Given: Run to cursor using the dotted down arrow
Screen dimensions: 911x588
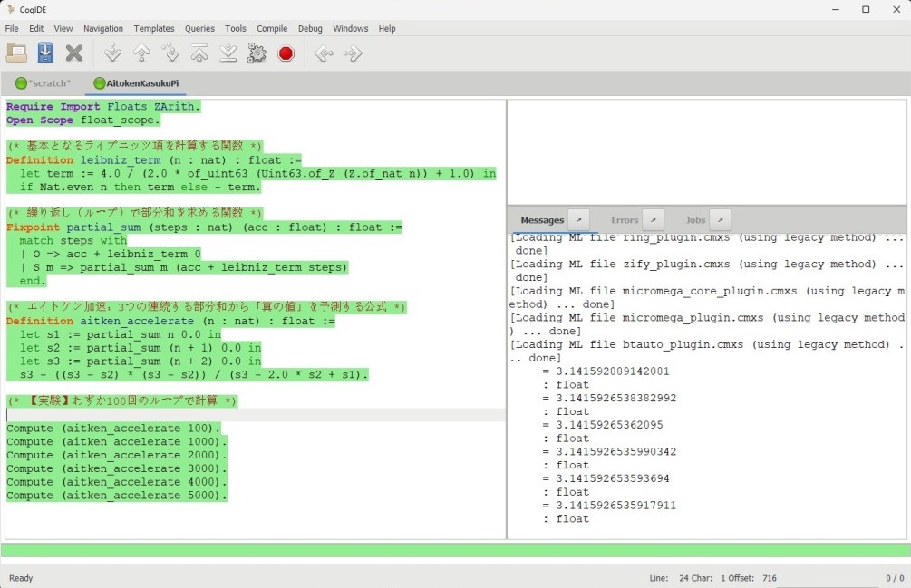Looking at the screenshot, I should pos(170,53).
